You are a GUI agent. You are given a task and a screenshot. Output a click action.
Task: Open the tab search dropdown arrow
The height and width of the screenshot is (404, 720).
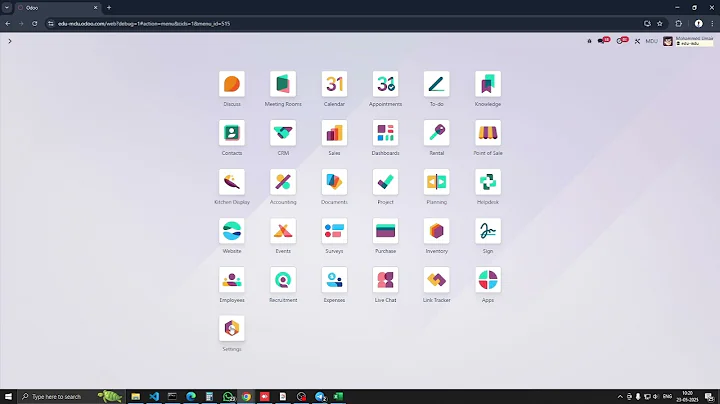click(7, 8)
